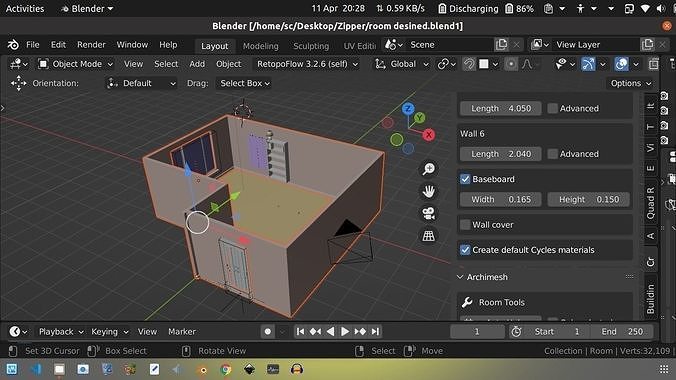Jump to previous keyframe
Viewport: 676px width, 380px height.
pos(316,331)
